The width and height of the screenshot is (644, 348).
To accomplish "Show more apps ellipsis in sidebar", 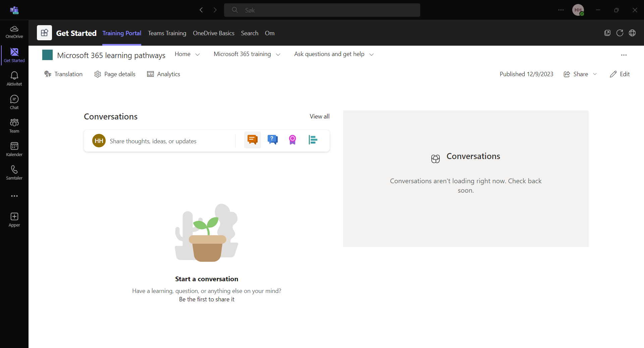I will [14, 196].
